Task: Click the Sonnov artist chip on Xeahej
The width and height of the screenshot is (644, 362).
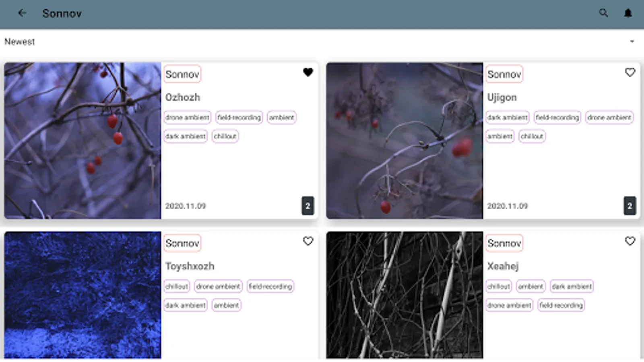Action: click(x=504, y=243)
